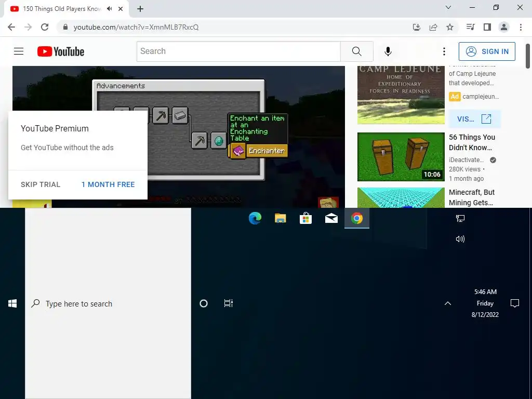Open YouTube settings three-dot menu
The width and height of the screenshot is (532, 399).
(x=444, y=51)
